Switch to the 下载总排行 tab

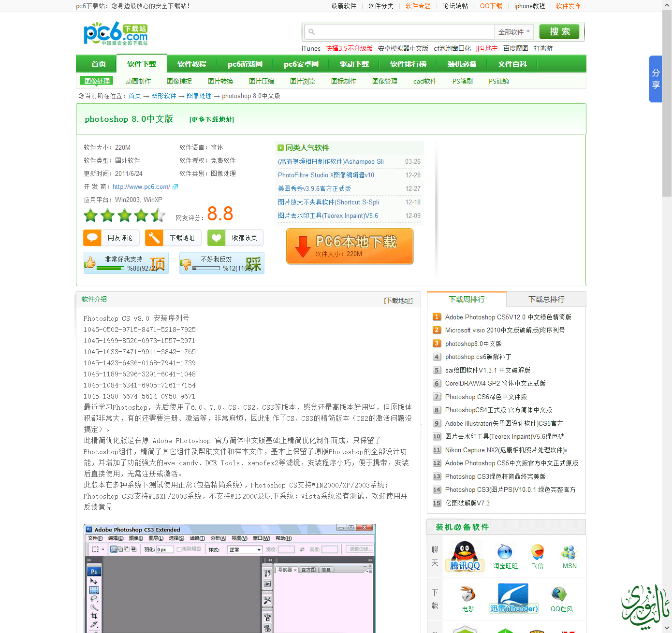tap(546, 300)
